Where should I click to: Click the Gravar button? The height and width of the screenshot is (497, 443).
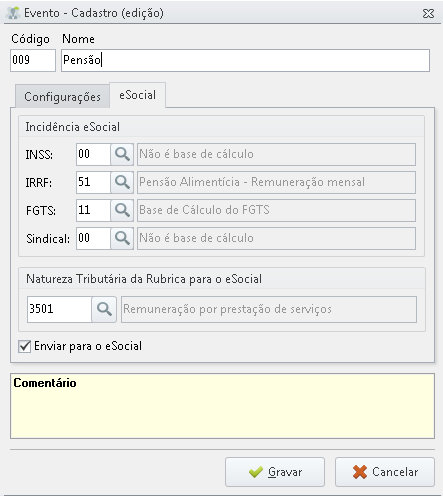[x=275, y=472]
